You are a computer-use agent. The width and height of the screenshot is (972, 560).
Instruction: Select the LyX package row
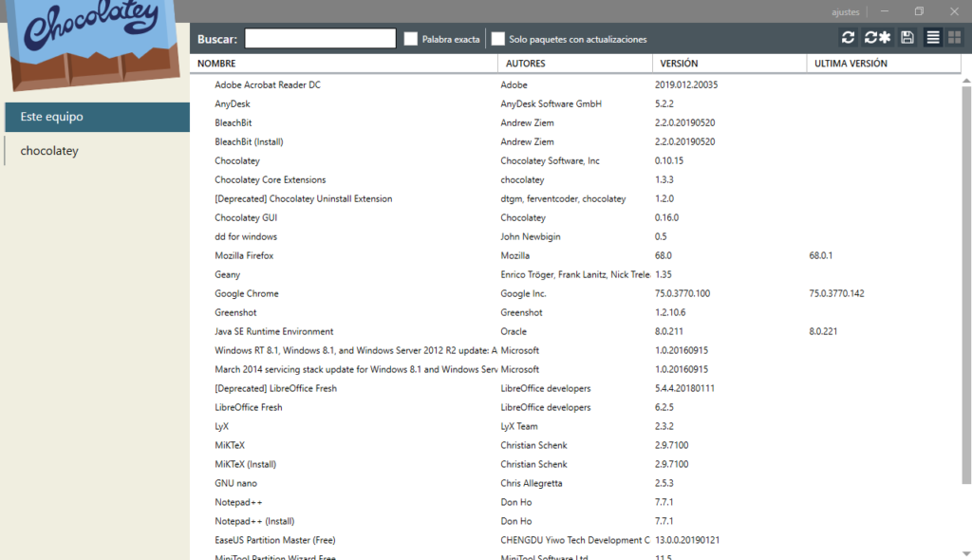coord(575,427)
